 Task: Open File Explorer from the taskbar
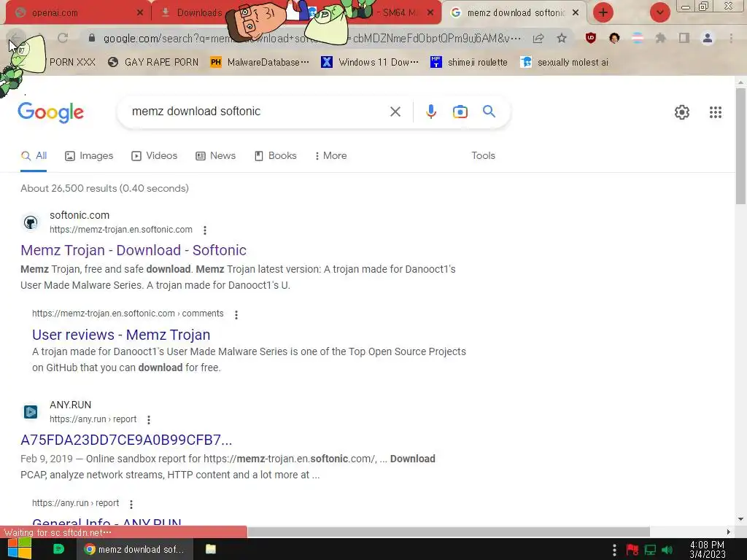(211, 549)
